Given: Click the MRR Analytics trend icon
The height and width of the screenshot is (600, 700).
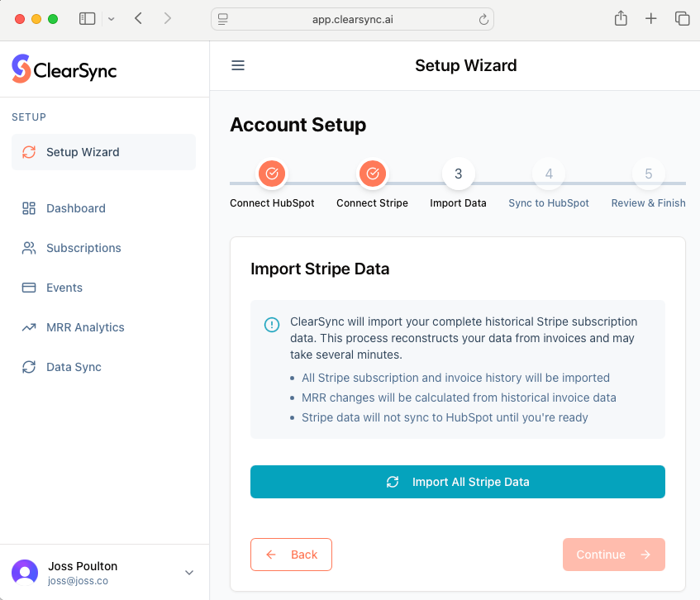Looking at the screenshot, I should point(29,327).
